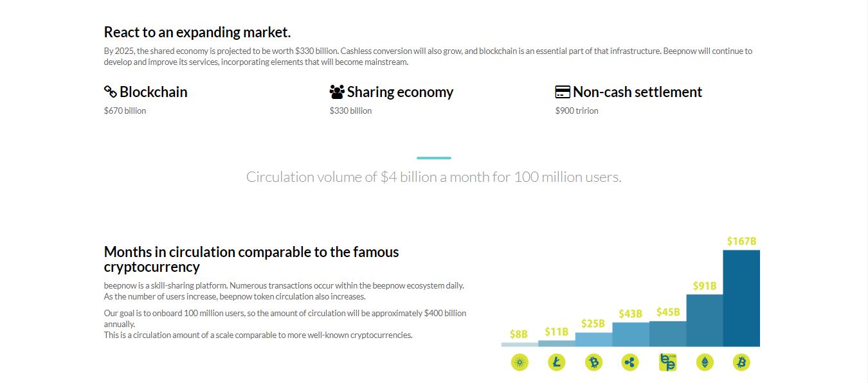Click the Litecoin icon under $11B bar
The width and height of the screenshot is (868, 383).
[x=557, y=362]
